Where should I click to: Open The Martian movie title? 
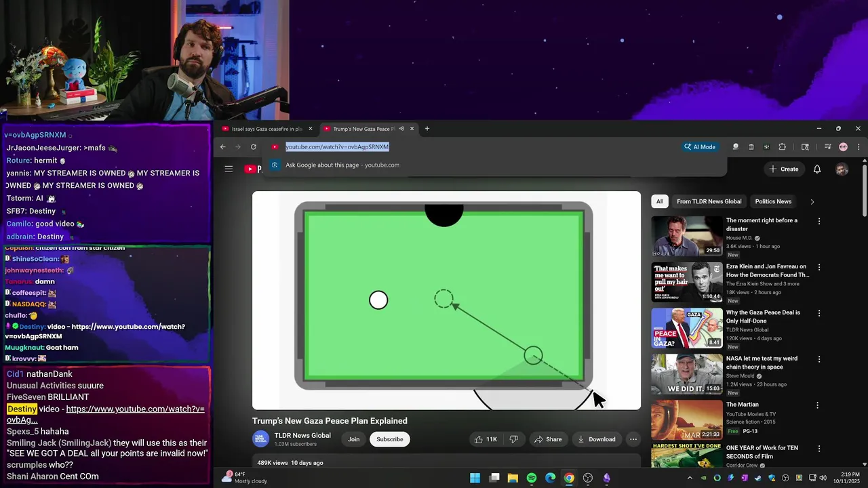743,405
